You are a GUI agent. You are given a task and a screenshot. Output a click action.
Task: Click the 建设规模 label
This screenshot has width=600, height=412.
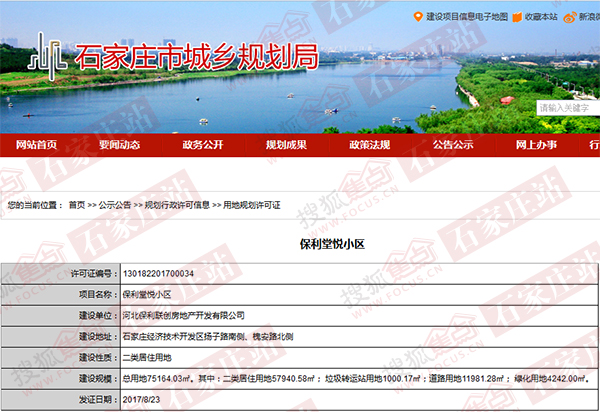tap(98, 379)
